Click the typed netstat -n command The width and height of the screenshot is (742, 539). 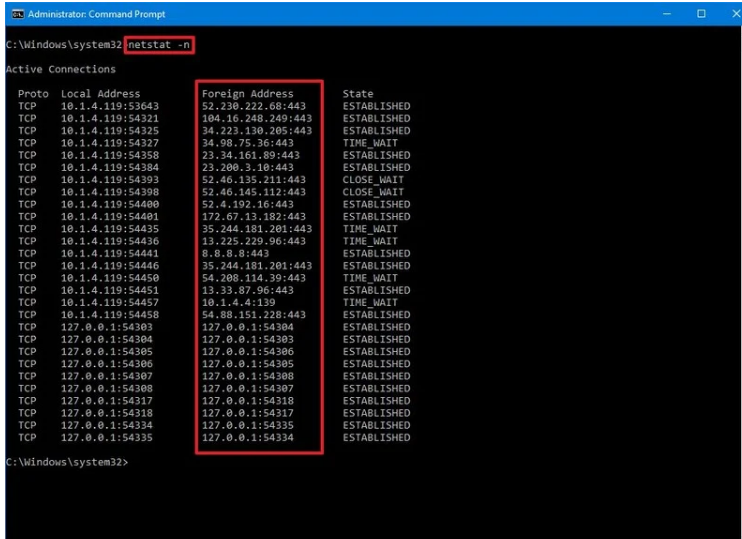click(159, 45)
